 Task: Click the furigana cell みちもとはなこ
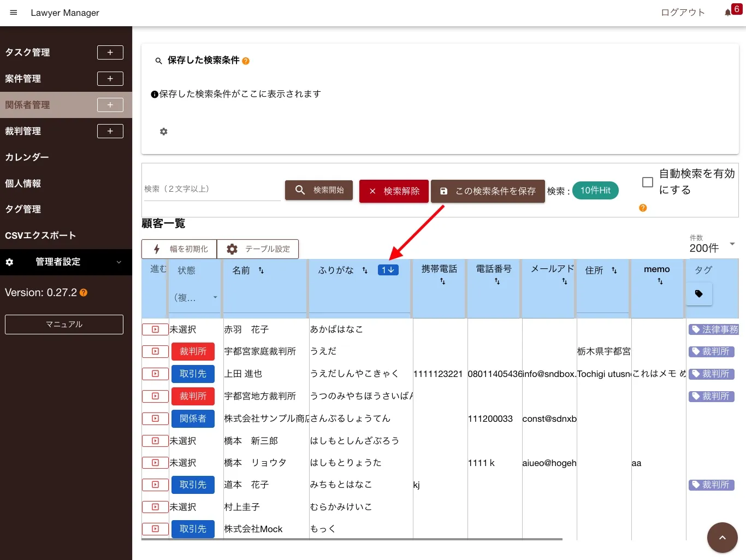(341, 485)
